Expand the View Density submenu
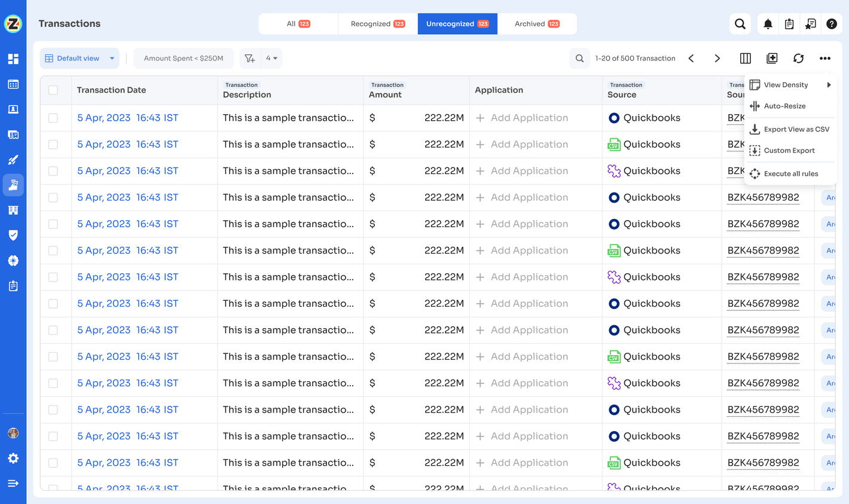Screen dimensions: 849x504 coord(790,85)
